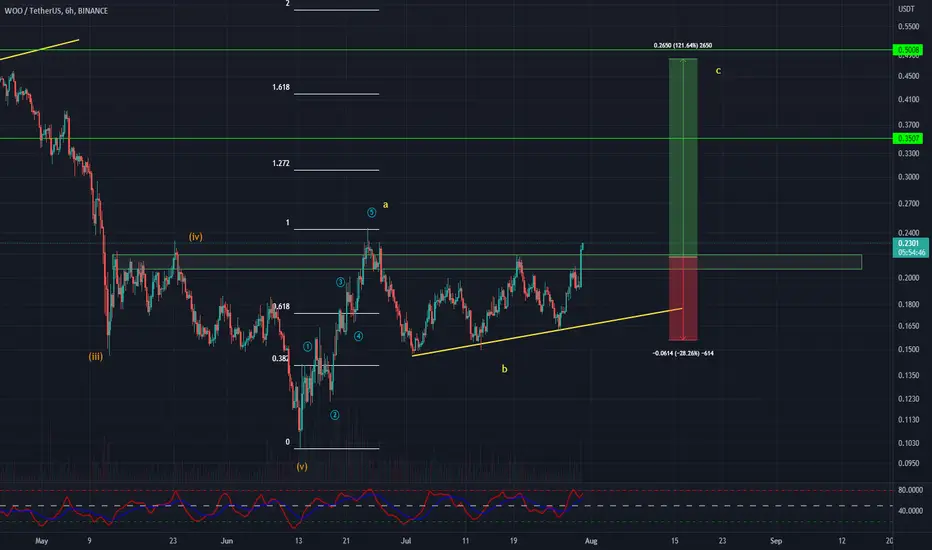This screenshot has width=932, height=550.
Task: Click the 15 date label on time axis
Action: [675, 541]
